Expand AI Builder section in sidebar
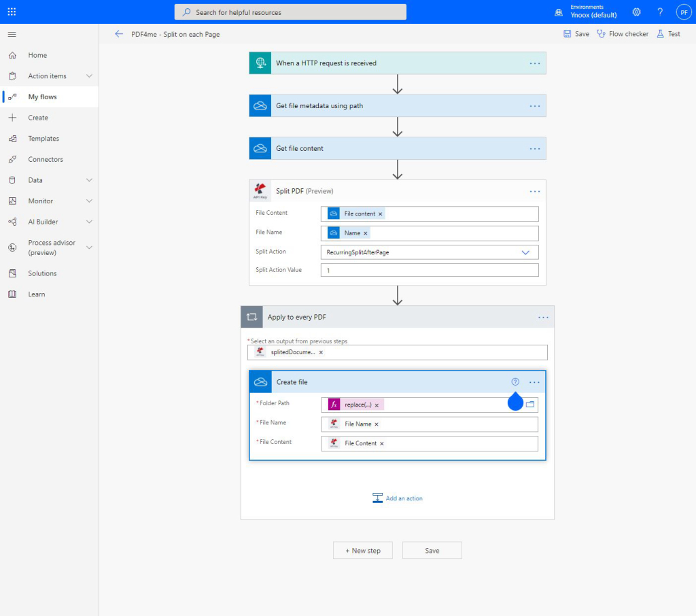696x616 pixels. pos(89,222)
